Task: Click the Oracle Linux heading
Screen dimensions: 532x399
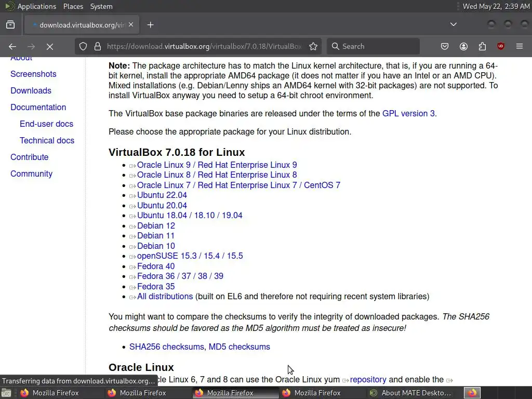Action: tap(141, 367)
